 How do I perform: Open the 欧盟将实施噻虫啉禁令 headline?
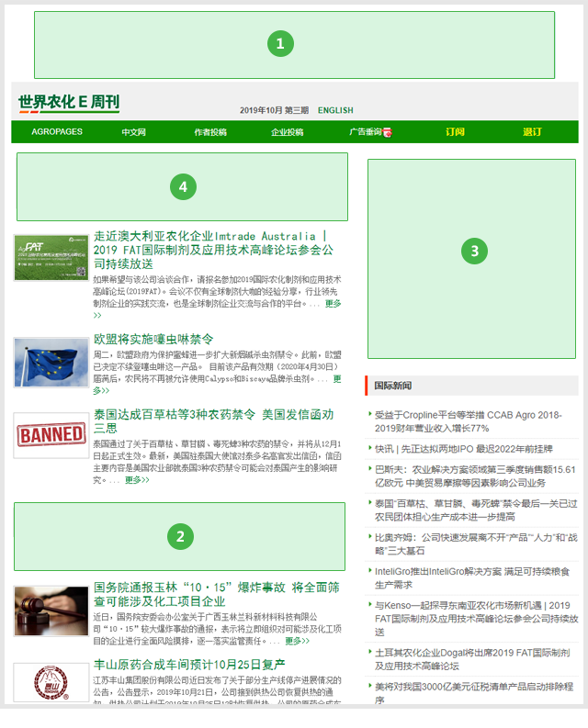tap(153, 340)
